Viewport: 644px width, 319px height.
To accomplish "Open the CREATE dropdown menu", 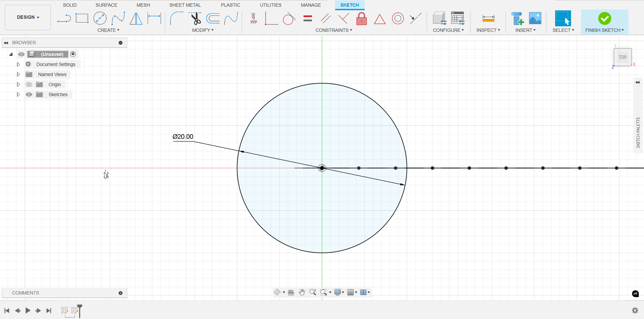I will [108, 30].
